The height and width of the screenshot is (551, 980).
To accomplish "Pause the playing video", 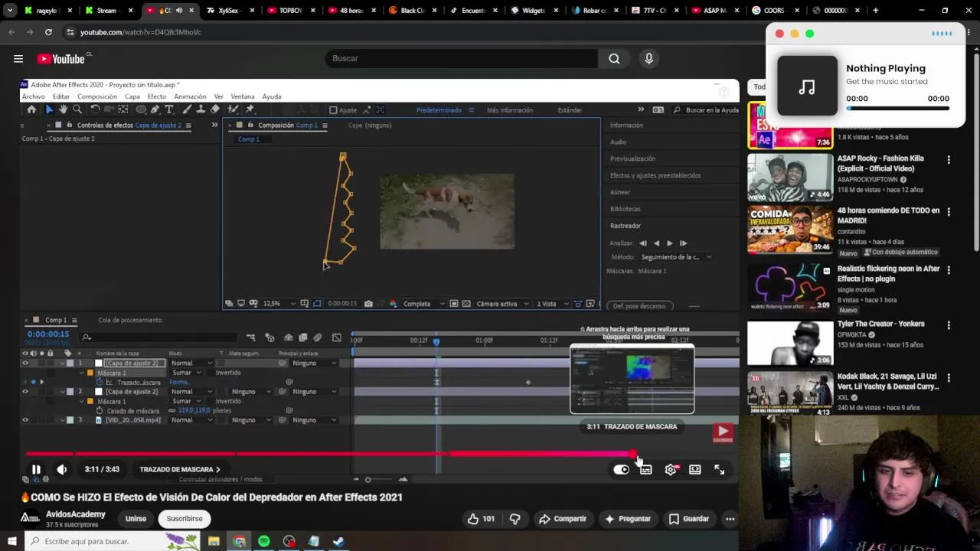I will [36, 470].
